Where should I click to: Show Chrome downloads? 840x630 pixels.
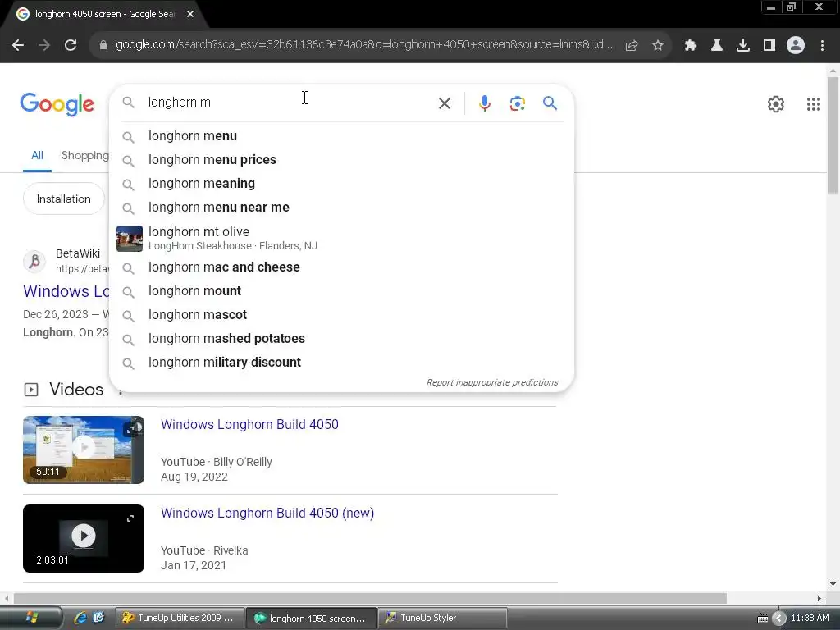(x=743, y=46)
